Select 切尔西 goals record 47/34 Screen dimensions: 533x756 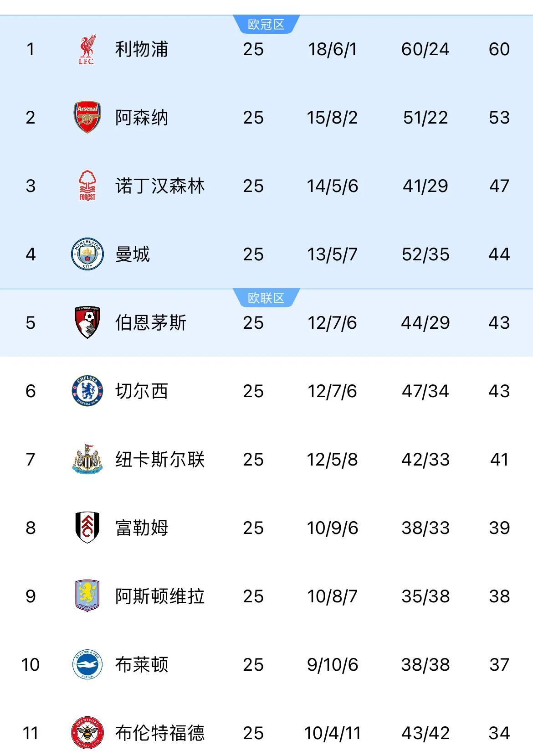(x=425, y=391)
